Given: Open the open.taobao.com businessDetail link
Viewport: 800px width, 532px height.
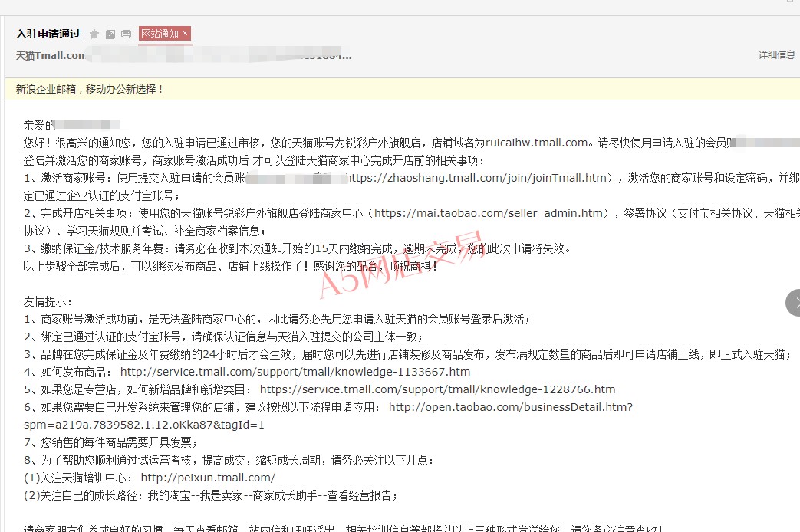Looking at the screenshot, I should click(510, 407).
